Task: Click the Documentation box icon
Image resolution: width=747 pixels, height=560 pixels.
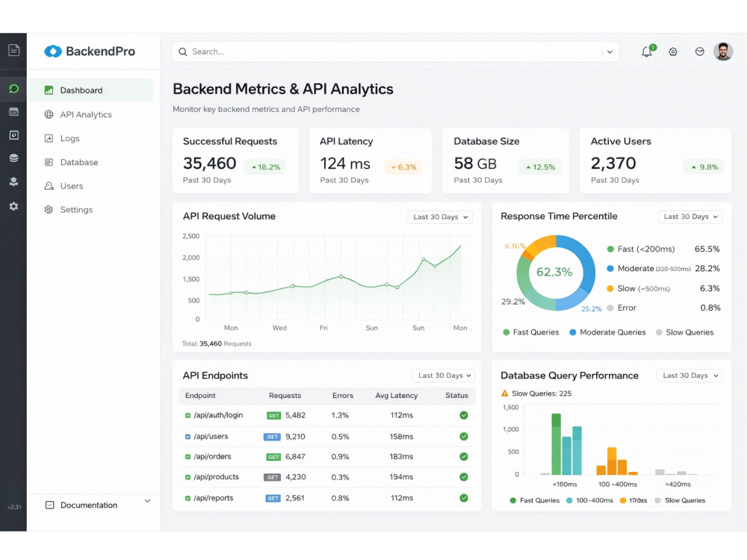Action: (x=49, y=505)
